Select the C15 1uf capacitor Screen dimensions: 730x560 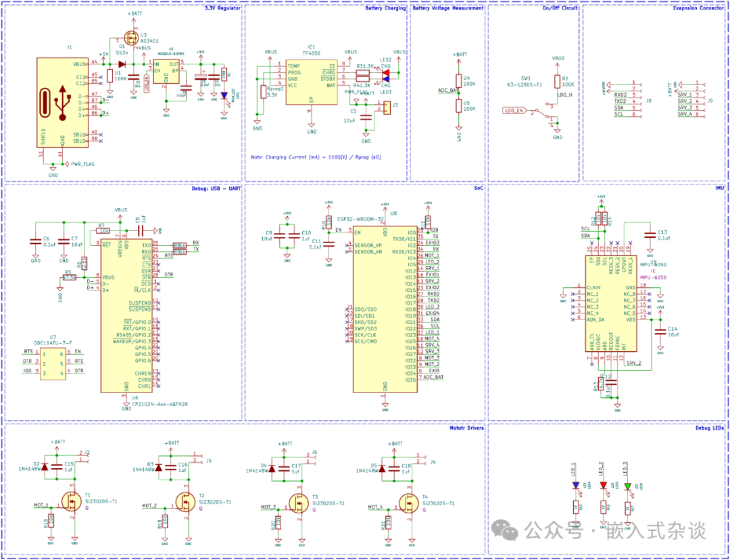coord(57,467)
